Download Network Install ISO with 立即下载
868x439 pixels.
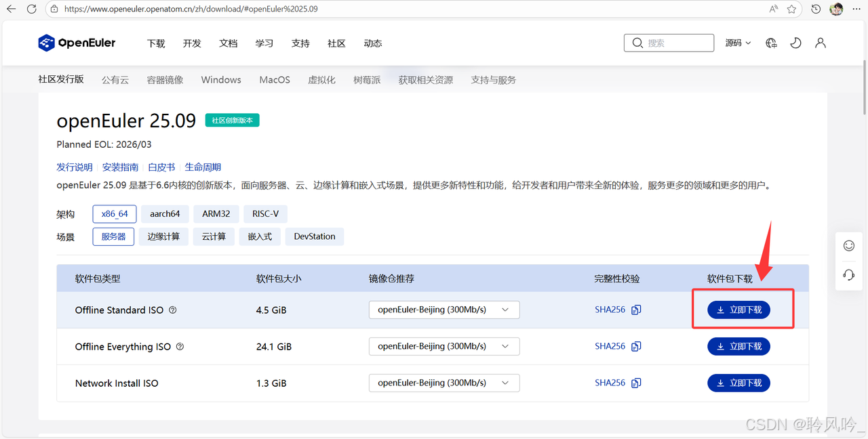pos(739,383)
